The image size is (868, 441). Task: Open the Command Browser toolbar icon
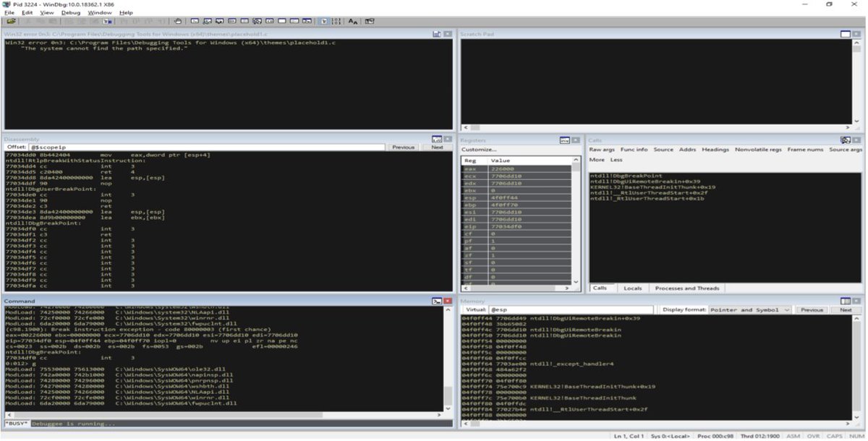coord(307,22)
